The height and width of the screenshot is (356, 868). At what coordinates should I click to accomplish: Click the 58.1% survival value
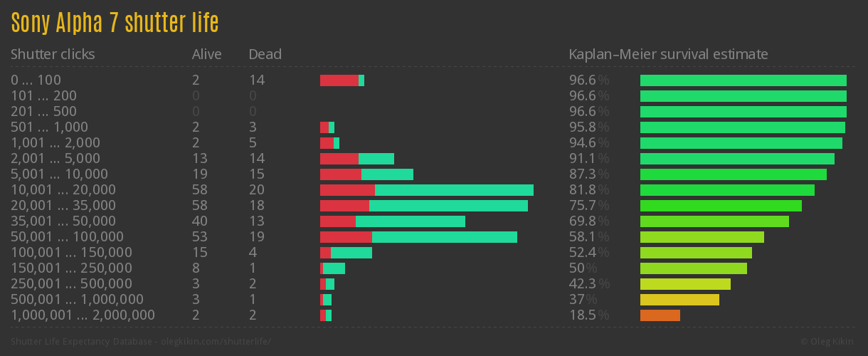click(x=588, y=237)
